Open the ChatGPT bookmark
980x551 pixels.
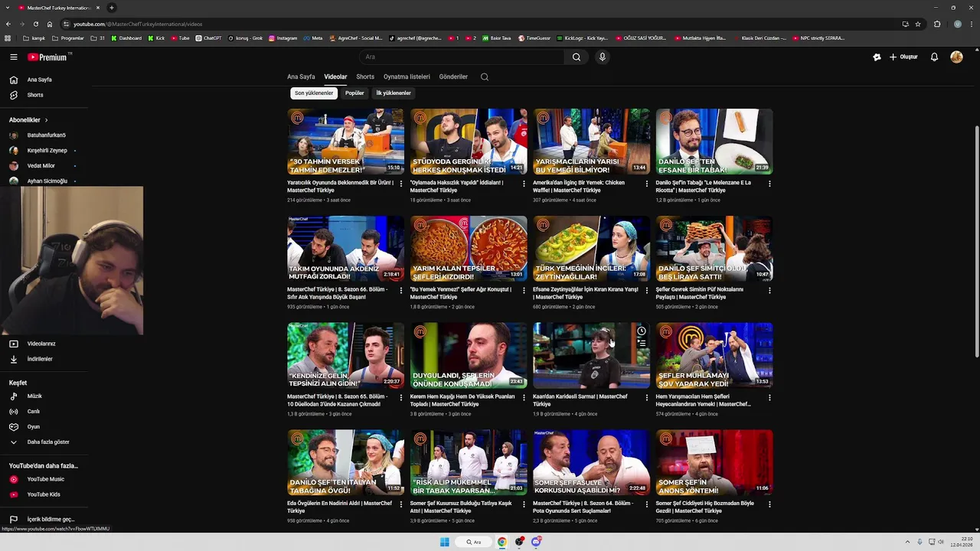(208, 38)
